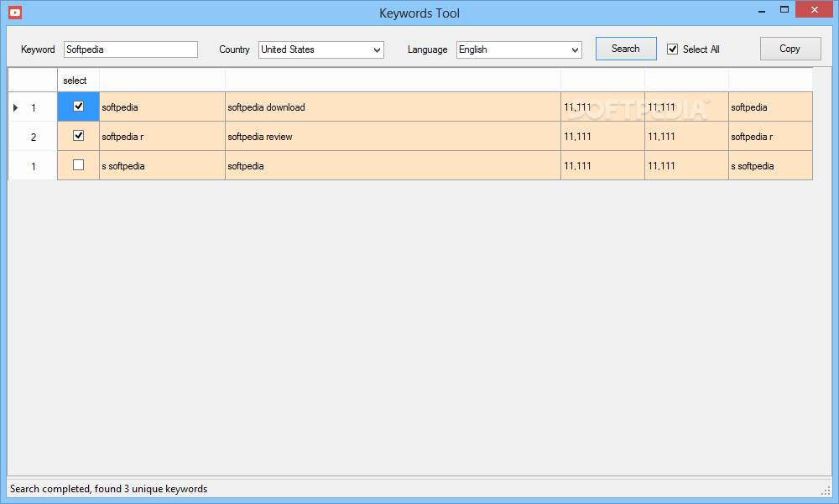Click the last-column 'softpedia' cell in first row
The height and width of the screenshot is (504, 839).
[x=770, y=107]
